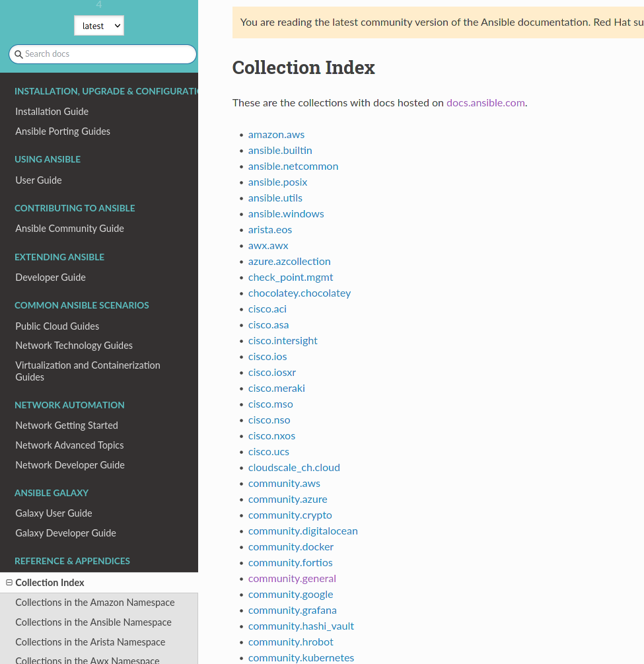
Task: Open the azure.azcollection link
Action: click(289, 262)
